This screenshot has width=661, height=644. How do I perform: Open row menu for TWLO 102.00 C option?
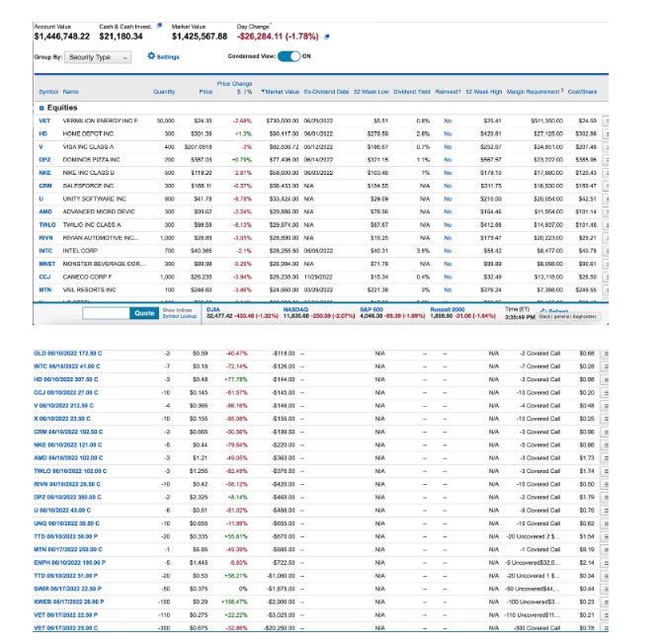pos(607,471)
